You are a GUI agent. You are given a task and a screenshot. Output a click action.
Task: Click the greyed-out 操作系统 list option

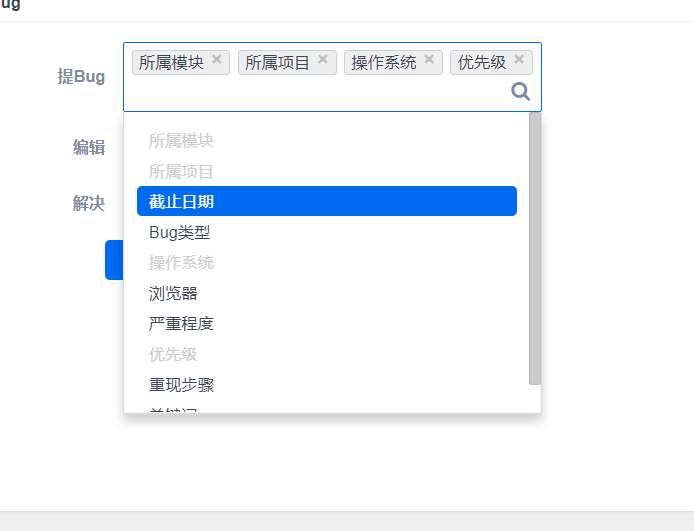pyautogui.click(x=181, y=263)
